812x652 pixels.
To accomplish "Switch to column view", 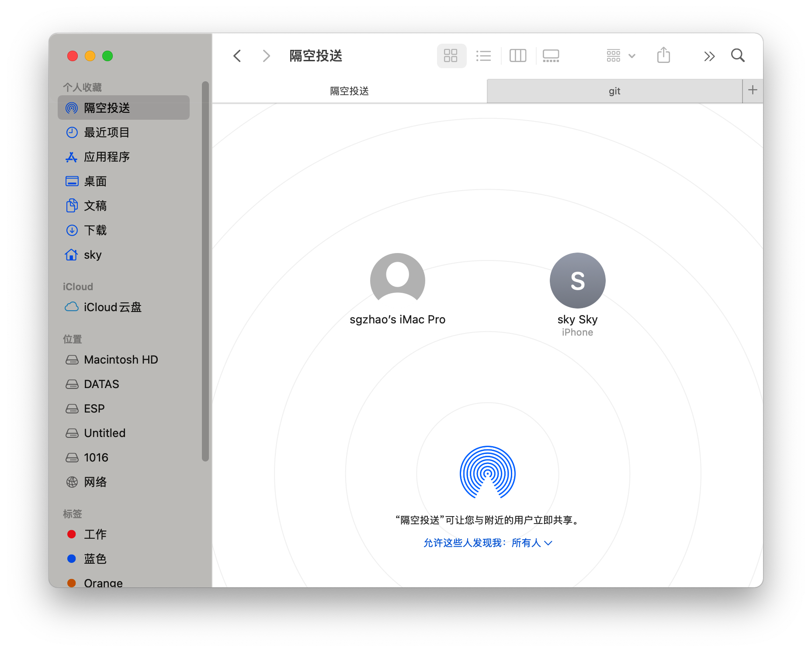I will 518,55.
